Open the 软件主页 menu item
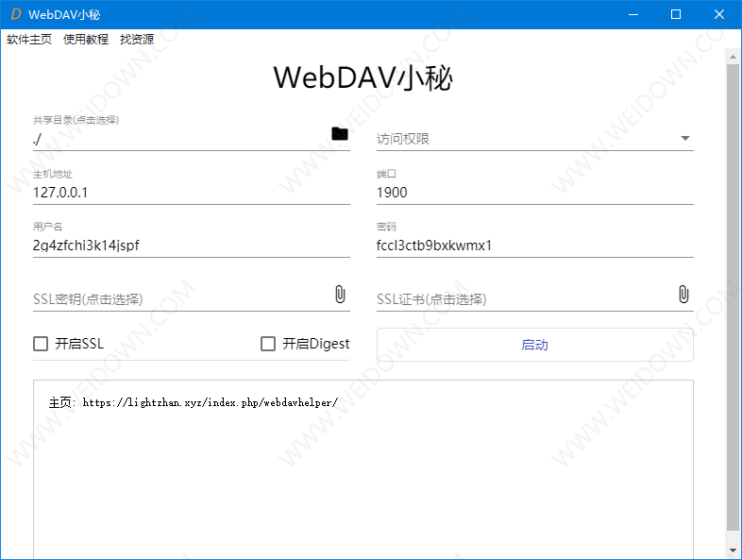Screen dimensions: 742x560 [x=29, y=40]
